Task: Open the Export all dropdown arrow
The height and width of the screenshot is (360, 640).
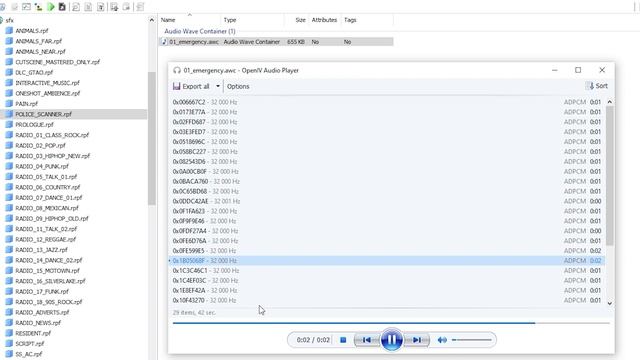Action: 218,86
